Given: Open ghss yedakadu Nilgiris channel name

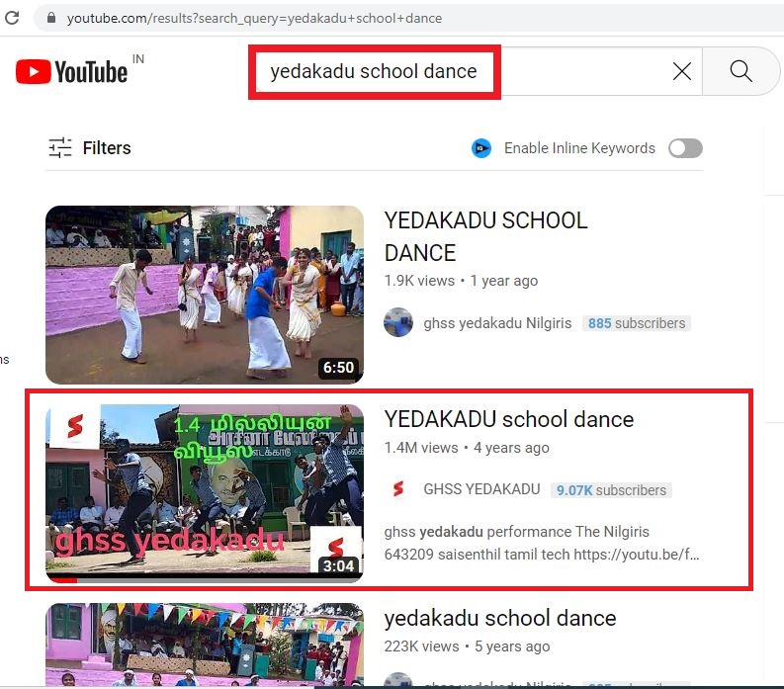Looking at the screenshot, I should click(497, 323).
